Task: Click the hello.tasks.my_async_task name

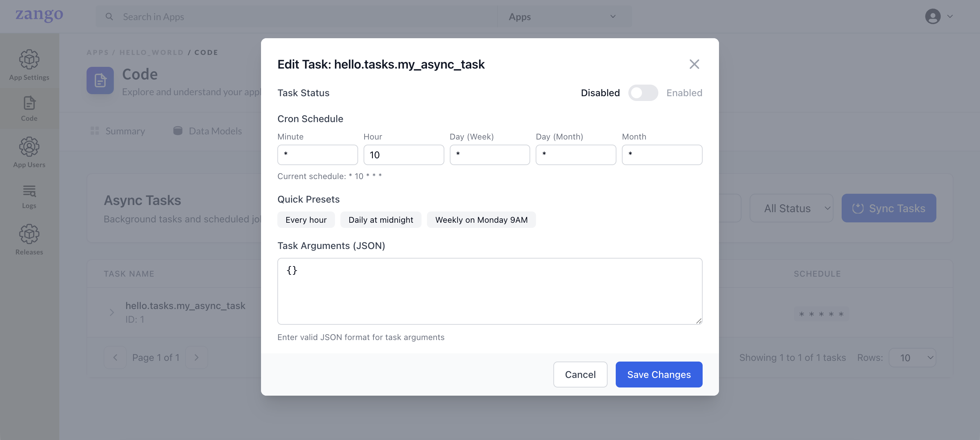Action: coord(185,306)
